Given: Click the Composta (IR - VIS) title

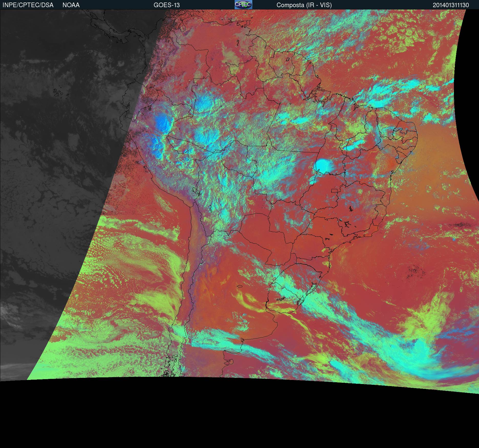Looking at the screenshot, I should tap(304, 5).
